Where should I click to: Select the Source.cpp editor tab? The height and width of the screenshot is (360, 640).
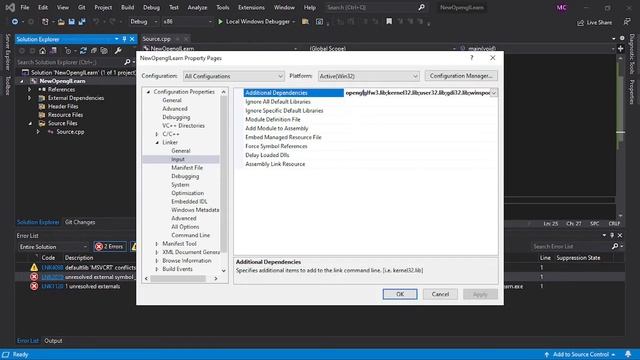click(156, 39)
